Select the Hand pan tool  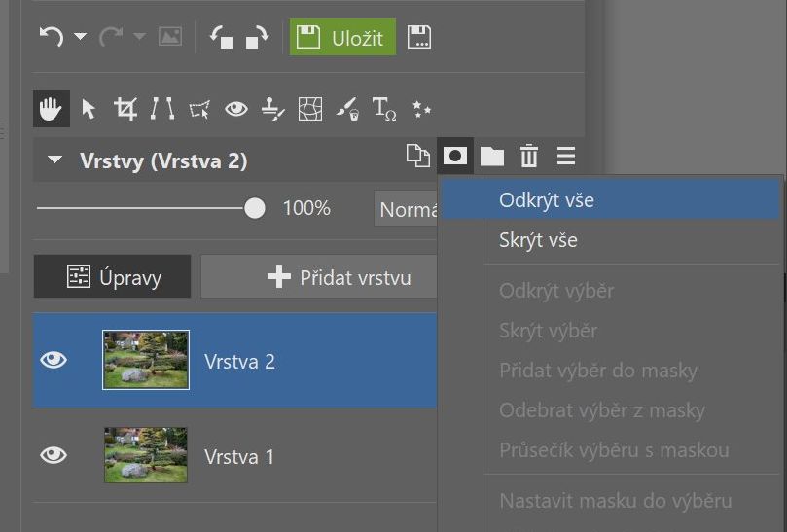[52, 109]
